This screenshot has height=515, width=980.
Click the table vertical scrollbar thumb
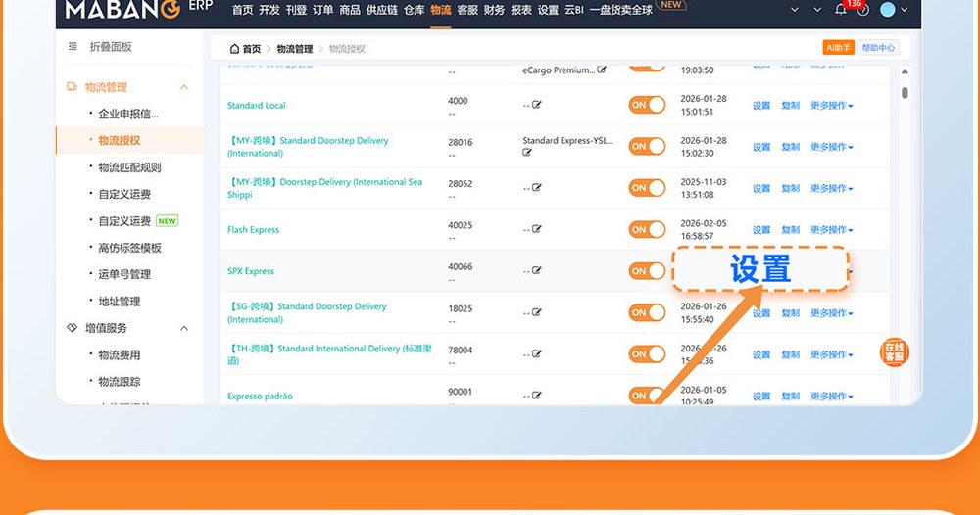(x=905, y=93)
